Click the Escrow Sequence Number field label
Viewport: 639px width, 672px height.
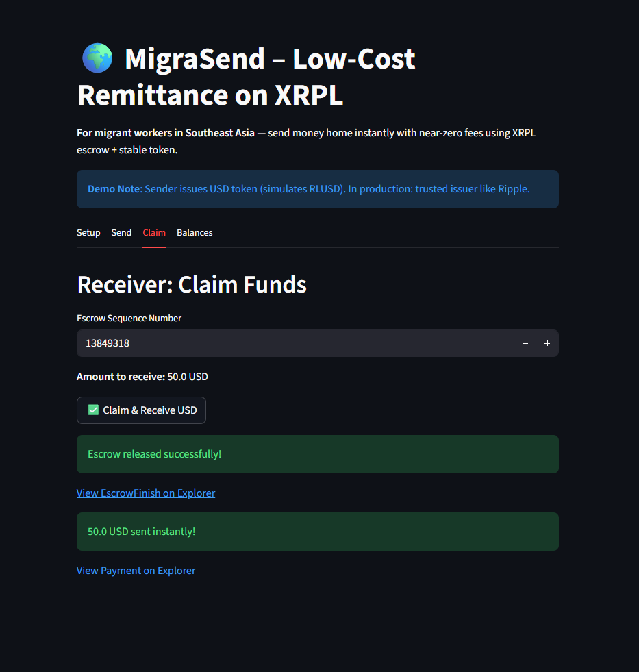pos(129,318)
